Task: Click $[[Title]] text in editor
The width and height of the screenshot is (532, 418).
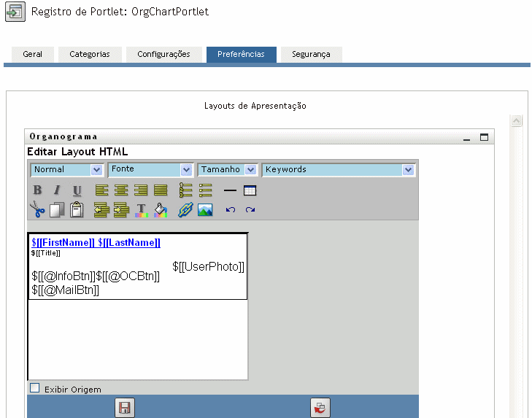Action: tap(46, 253)
